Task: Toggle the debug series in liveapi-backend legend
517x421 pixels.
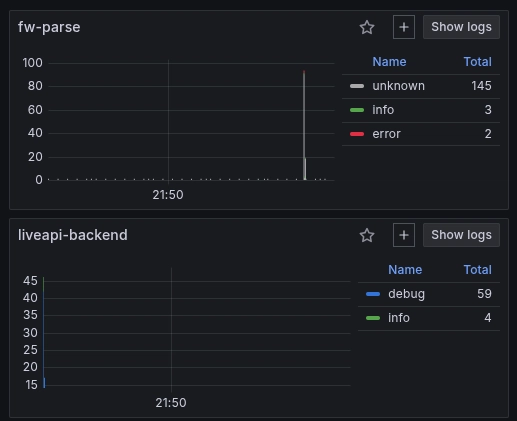Action: (x=406, y=294)
